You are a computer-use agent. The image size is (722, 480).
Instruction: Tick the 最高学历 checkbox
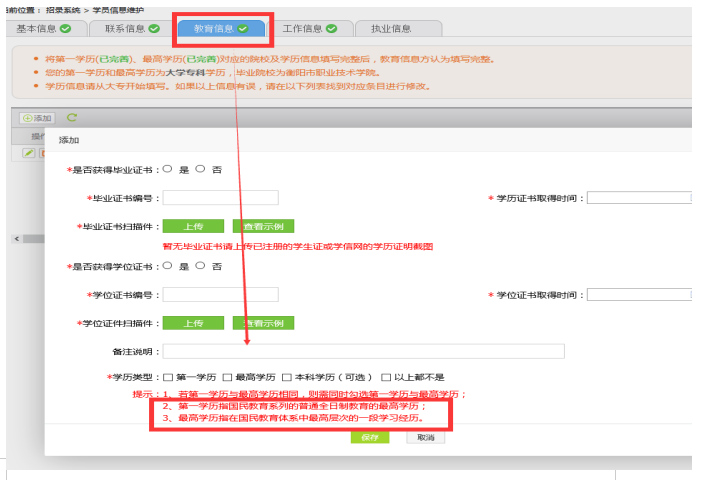click(227, 377)
